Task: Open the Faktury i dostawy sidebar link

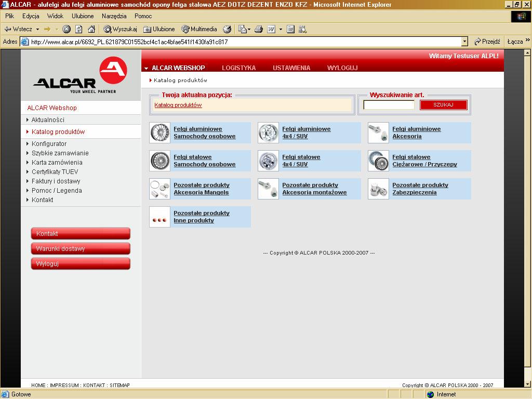Action: coord(56,181)
